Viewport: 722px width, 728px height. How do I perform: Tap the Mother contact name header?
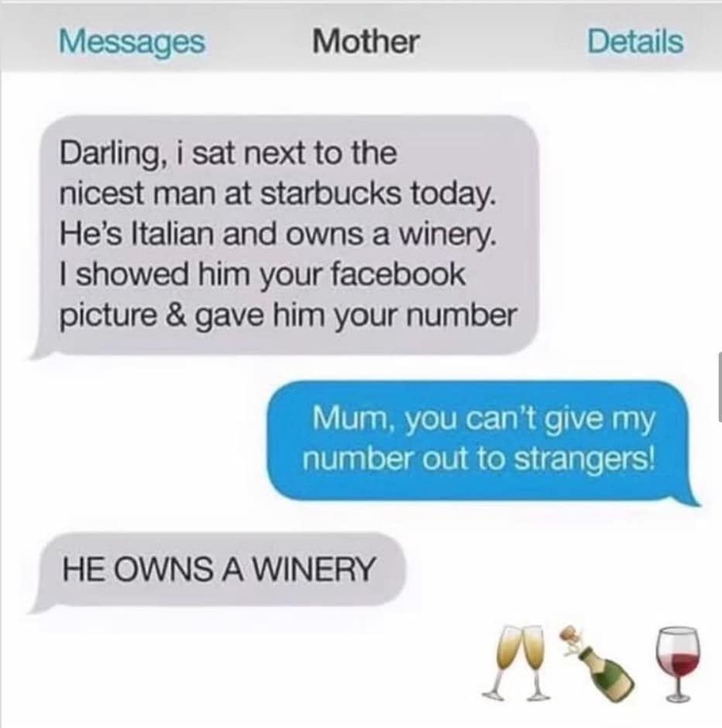coord(366,41)
